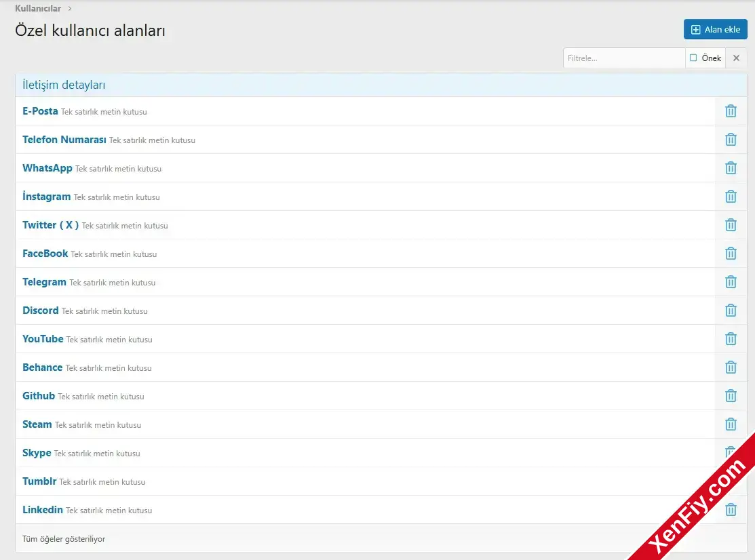This screenshot has width=755, height=560.
Task: Click the Alan ekle button
Action: pos(715,29)
